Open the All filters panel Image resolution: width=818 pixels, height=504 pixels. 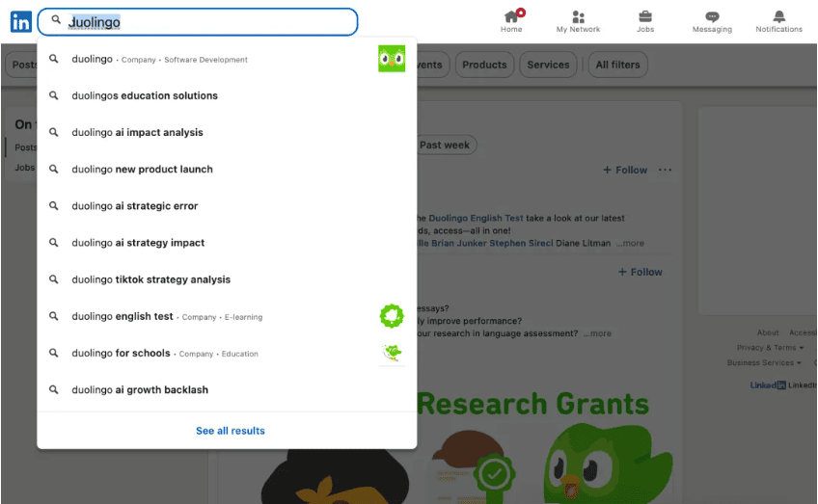point(615,66)
